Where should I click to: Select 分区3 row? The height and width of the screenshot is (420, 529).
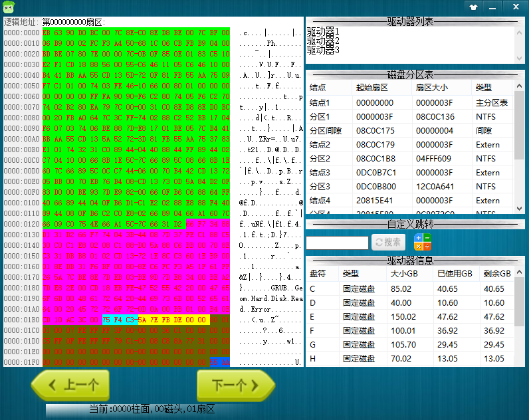[409, 187]
